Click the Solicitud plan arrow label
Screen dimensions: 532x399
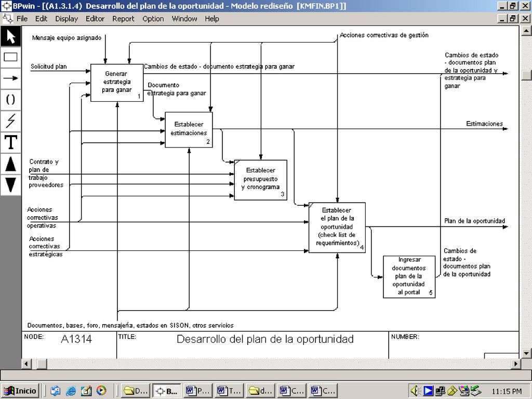coord(48,66)
